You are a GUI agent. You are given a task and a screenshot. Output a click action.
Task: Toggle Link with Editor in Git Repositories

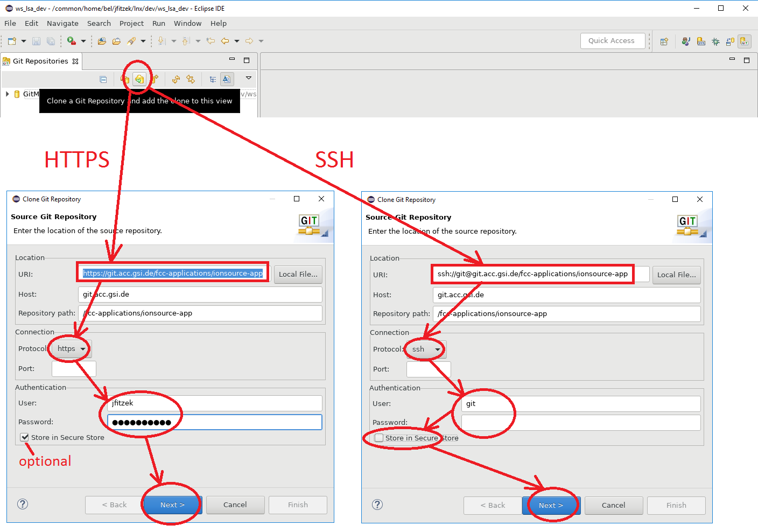(x=191, y=79)
